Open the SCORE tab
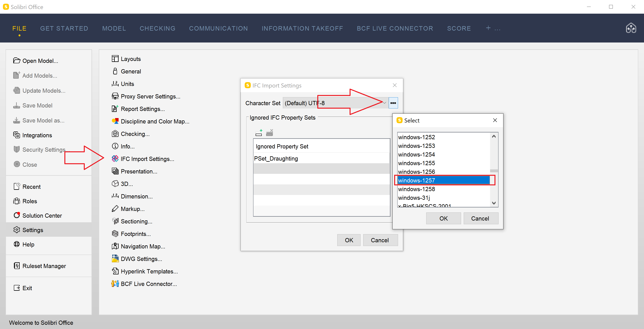Image resolution: width=644 pixels, height=329 pixels. coord(459,28)
